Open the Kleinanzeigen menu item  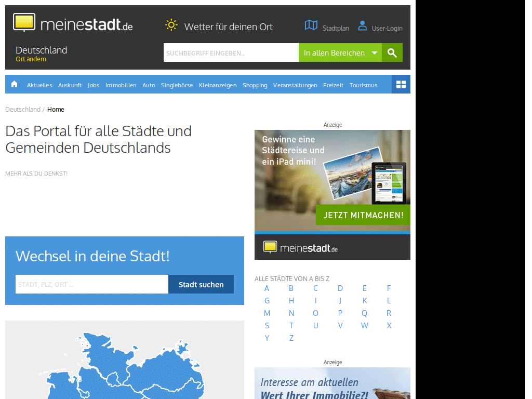point(218,85)
